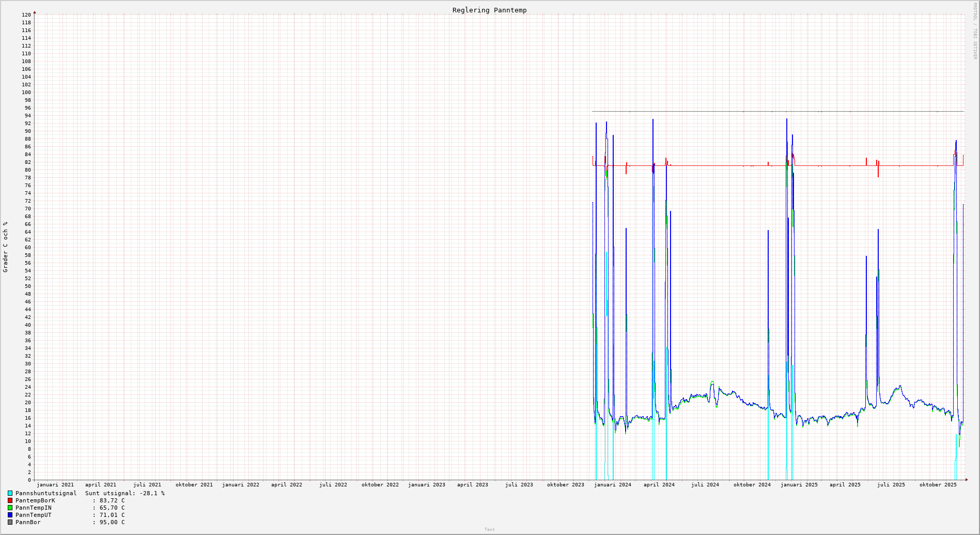
Task: Click the blue PannTempUT legend swatch
Action: point(10,515)
